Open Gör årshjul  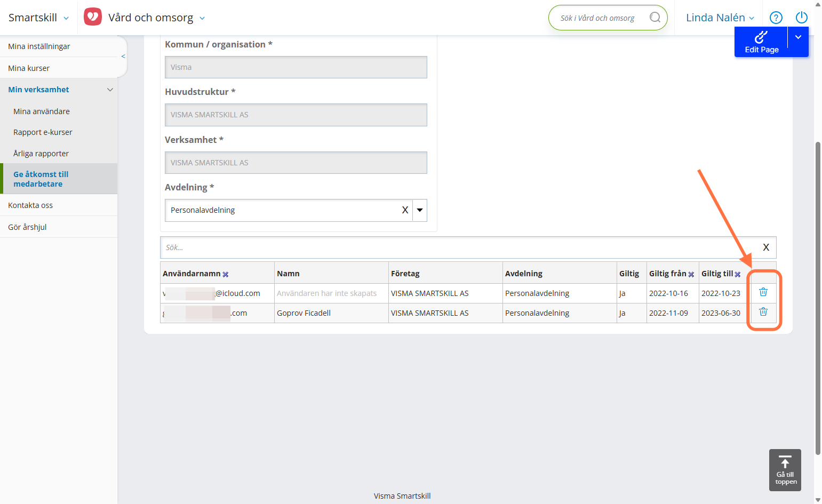pos(27,227)
